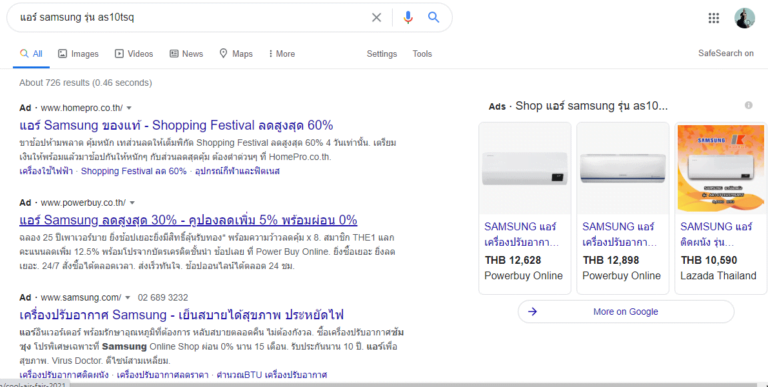
Task: Click the Lazada Thailand seller name
Action: coord(718,276)
